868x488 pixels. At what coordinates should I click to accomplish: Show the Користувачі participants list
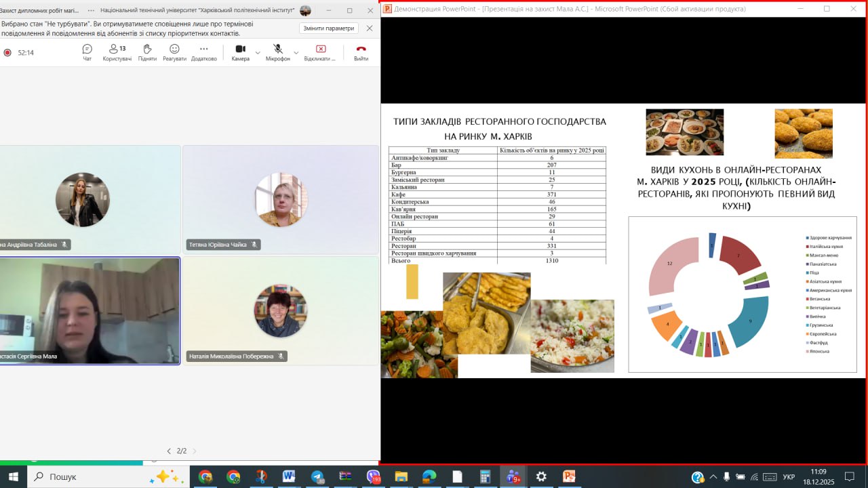[x=117, y=52]
